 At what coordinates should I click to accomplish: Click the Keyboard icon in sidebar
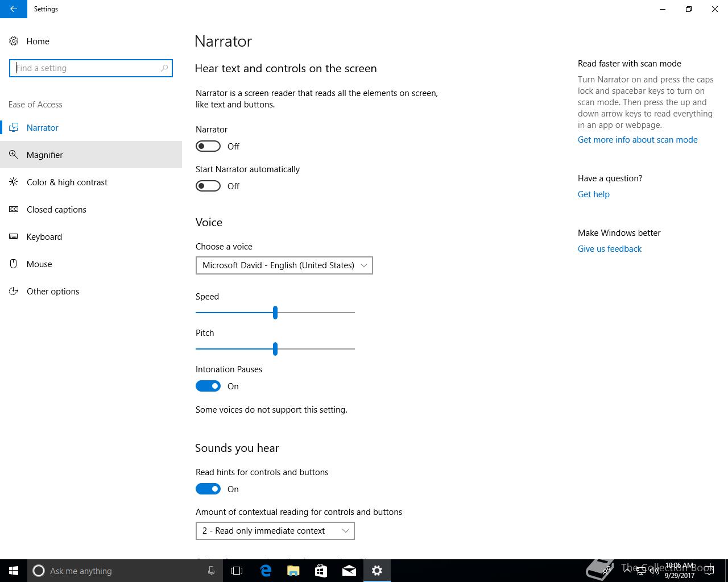tap(14, 236)
